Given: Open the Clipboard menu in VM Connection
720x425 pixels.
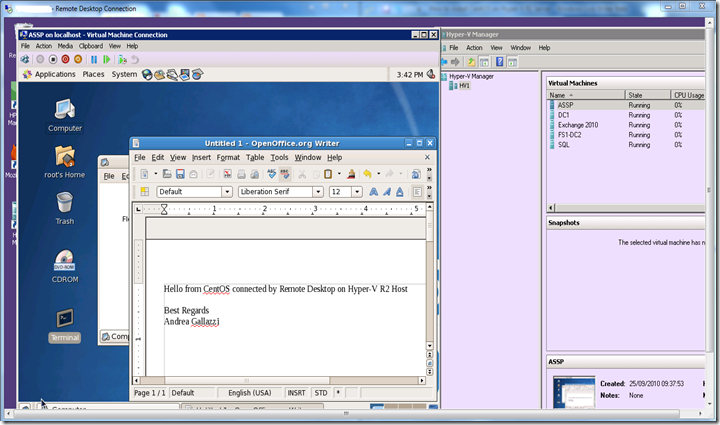Looking at the screenshot, I should click(90, 46).
